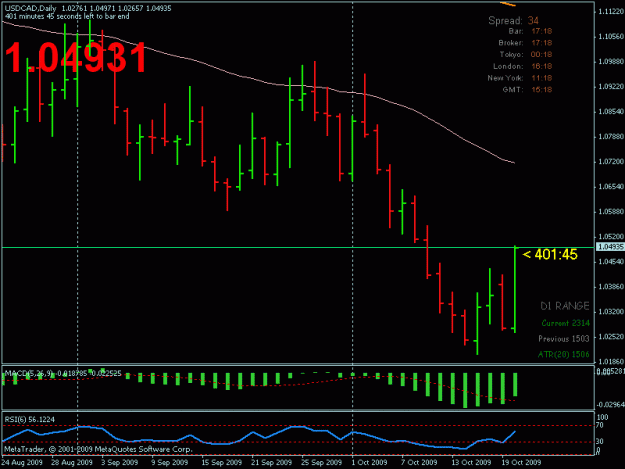Click the 9 Sep 2009 date label
The image size is (625, 469).
click(x=169, y=462)
